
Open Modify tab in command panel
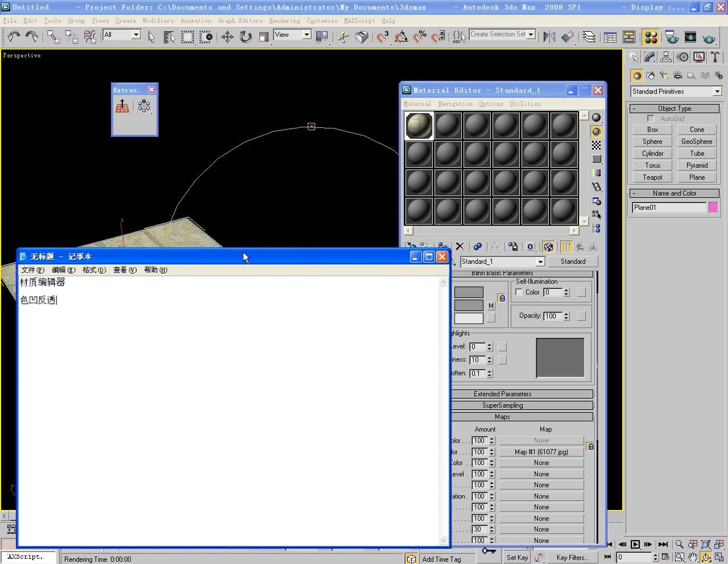click(x=650, y=57)
